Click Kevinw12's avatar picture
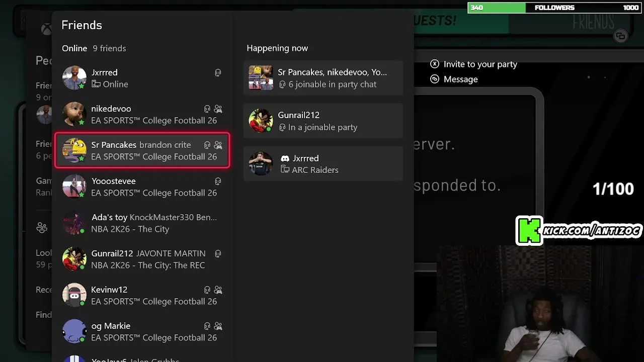Image resolution: width=644 pixels, height=362 pixels. pos(74,295)
